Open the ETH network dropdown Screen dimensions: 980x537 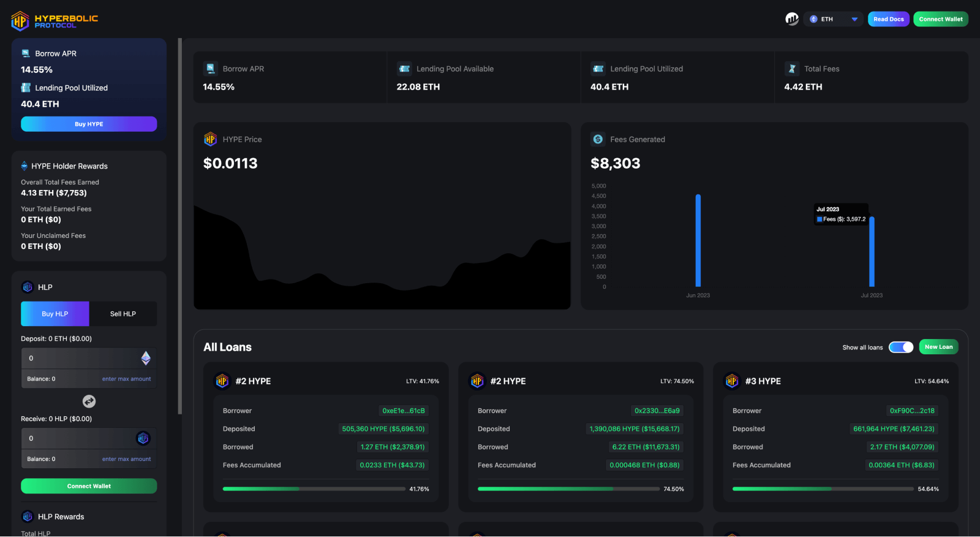[834, 19]
